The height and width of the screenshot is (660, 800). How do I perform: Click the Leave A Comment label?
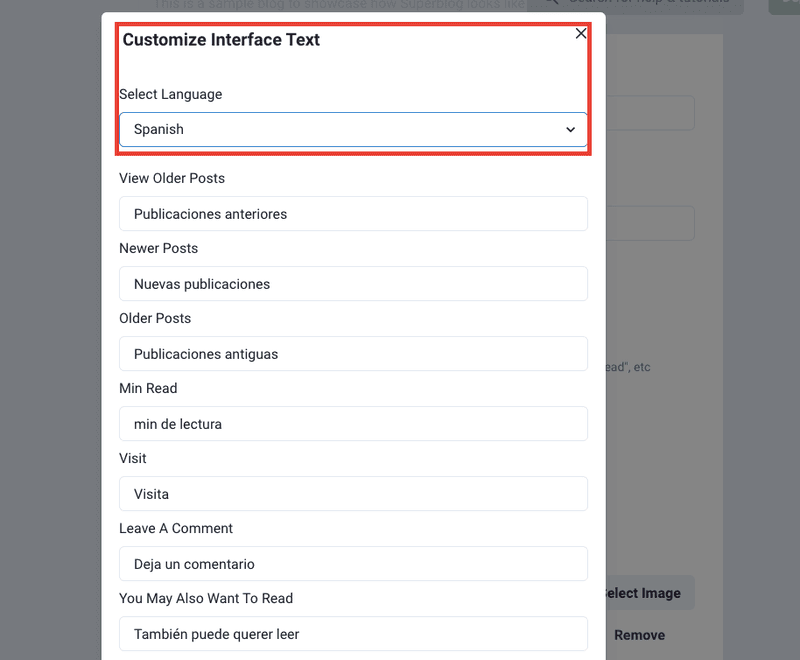[176, 528]
